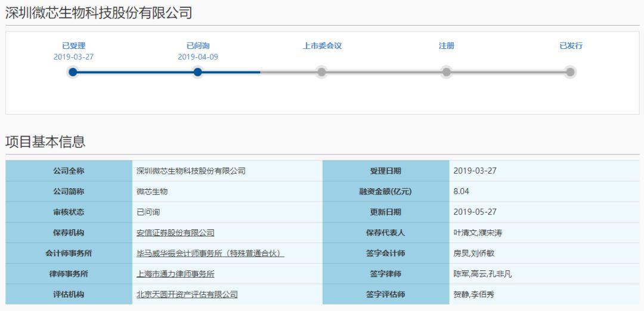Select the 已受理 stage label
The width and height of the screenshot is (644, 311).
(x=73, y=46)
